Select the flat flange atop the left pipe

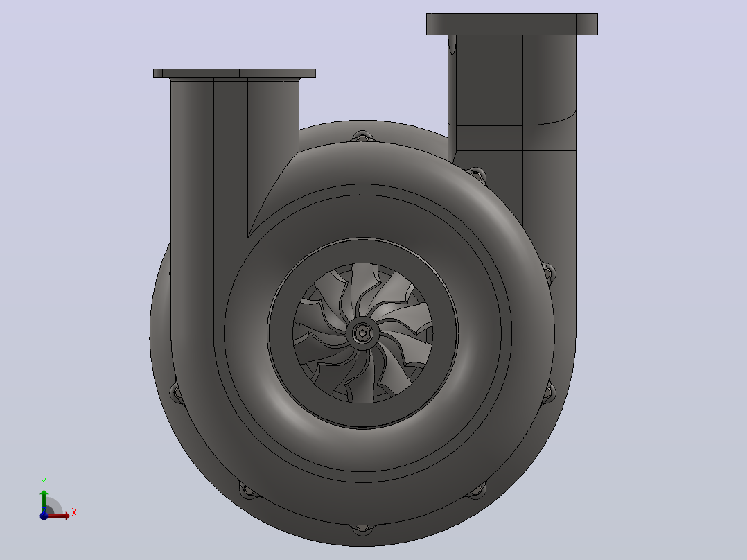[234, 73]
